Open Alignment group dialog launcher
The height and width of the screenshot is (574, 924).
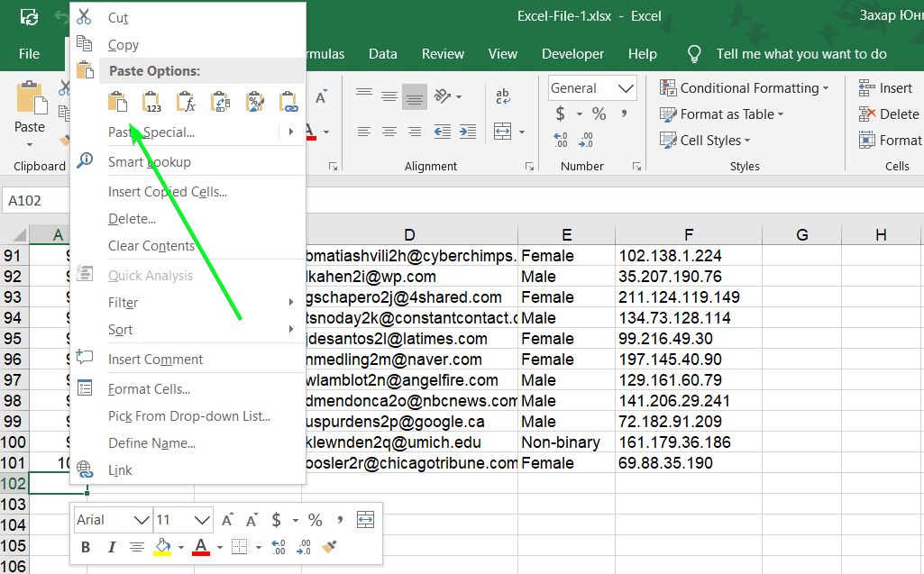point(529,167)
